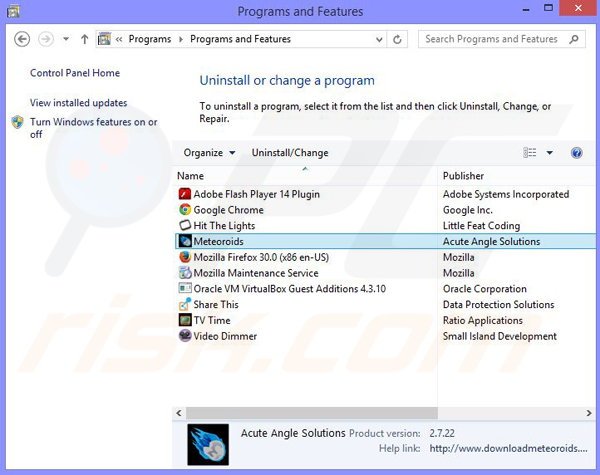Open Turn Windows features on or off

pyautogui.click(x=93, y=128)
